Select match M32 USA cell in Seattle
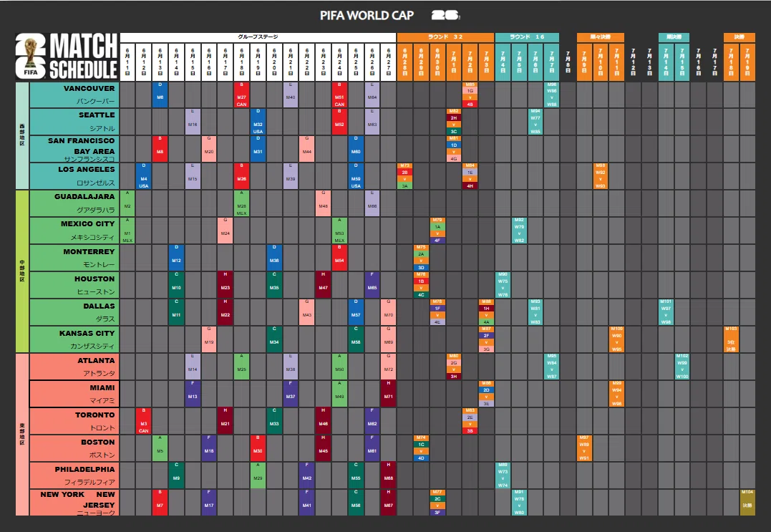The image size is (771, 532). pyautogui.click(x=258, y=122)
